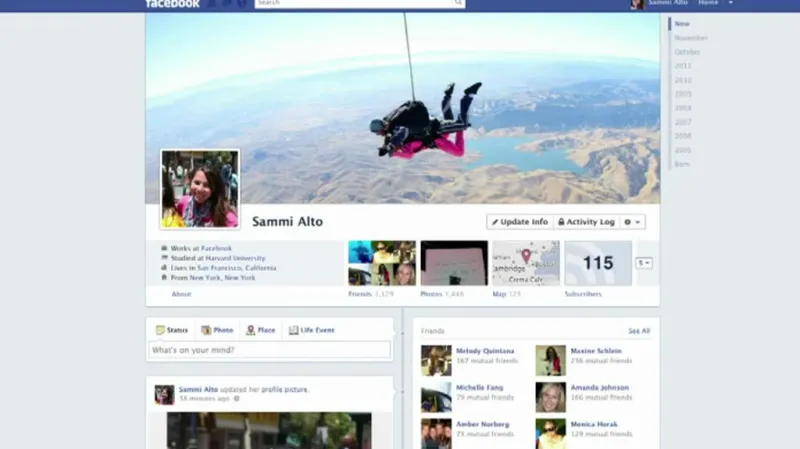Open the profile picture link in post
800x449 pixels.
click(284, 389)
